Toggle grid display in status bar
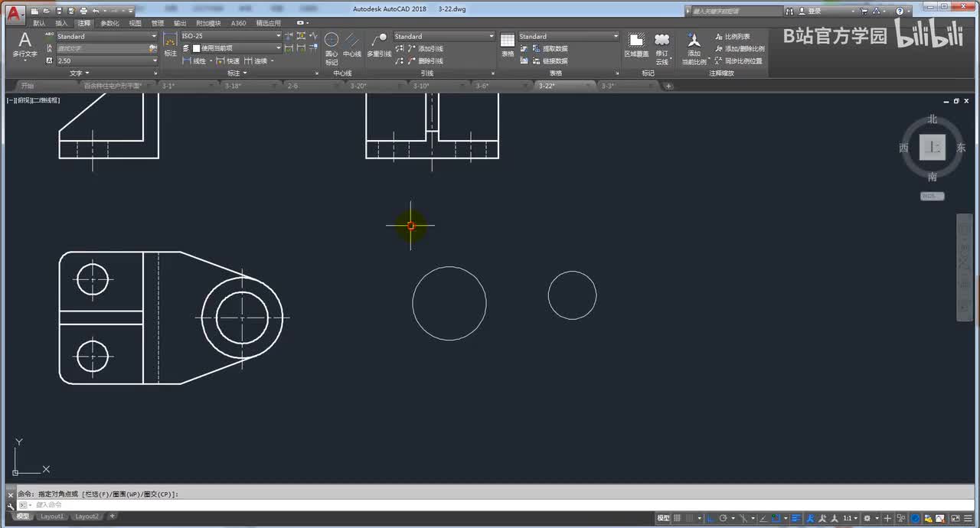 677,518
